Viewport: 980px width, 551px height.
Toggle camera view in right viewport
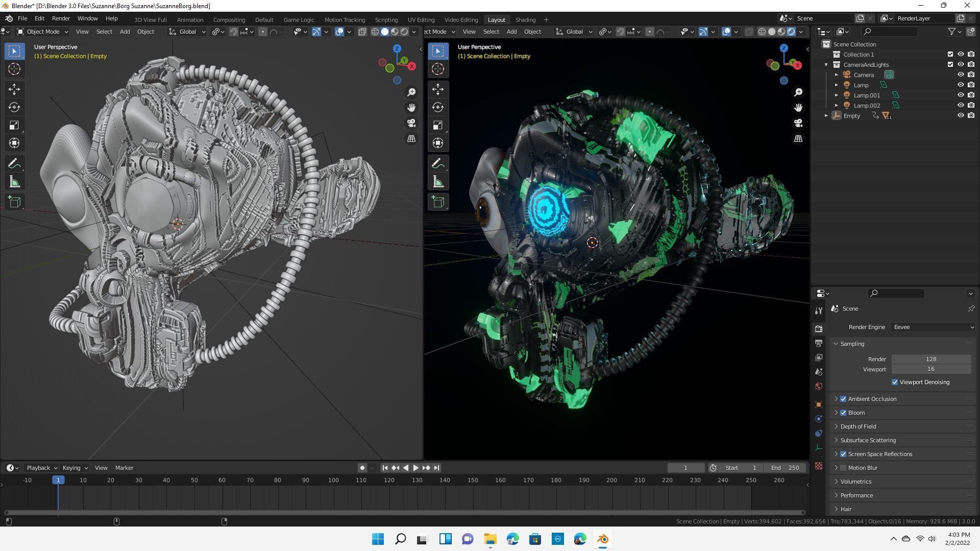pyautogui.click(x=798, y=123)
